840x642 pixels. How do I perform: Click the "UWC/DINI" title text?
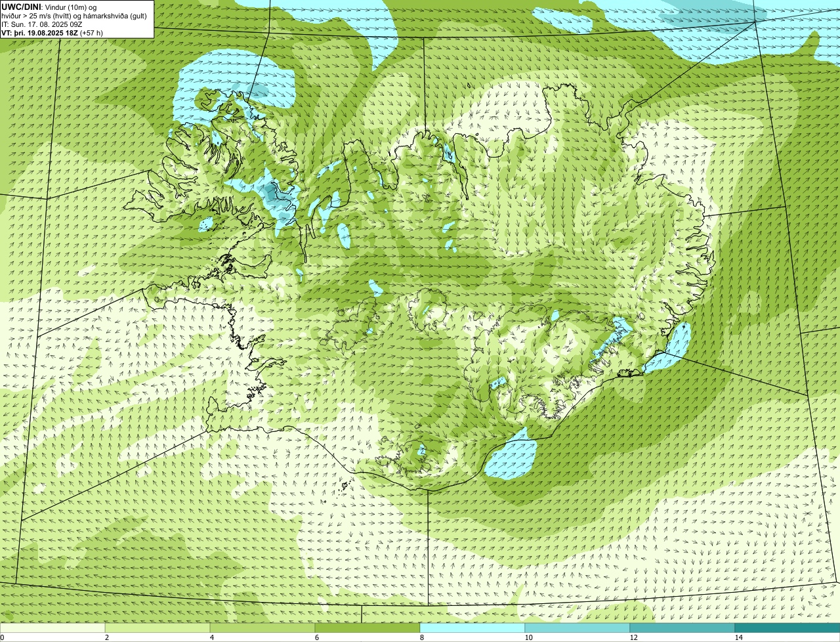click(x=22, y=7)
